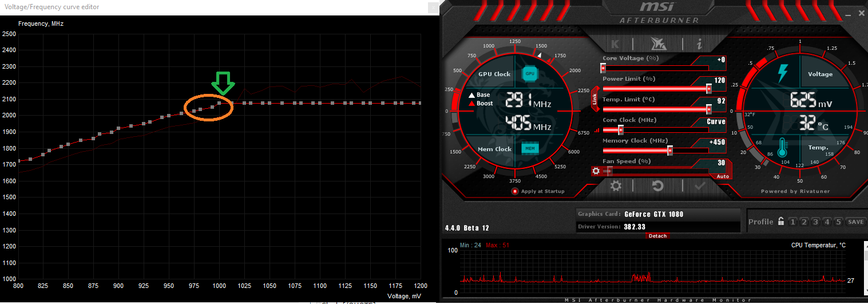868x304 pixels.
Task: Open the core clock curve bars icon
Action: (597, 130)
